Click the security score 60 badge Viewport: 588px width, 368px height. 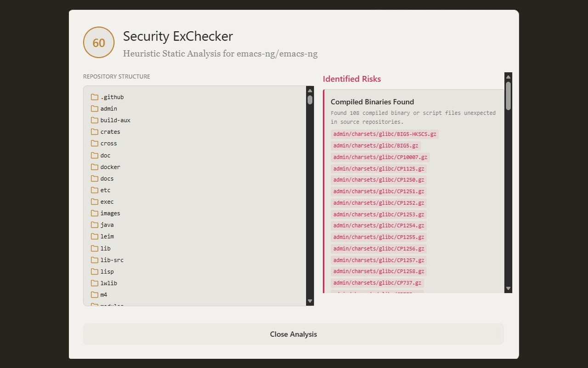[x=99, y=42]
